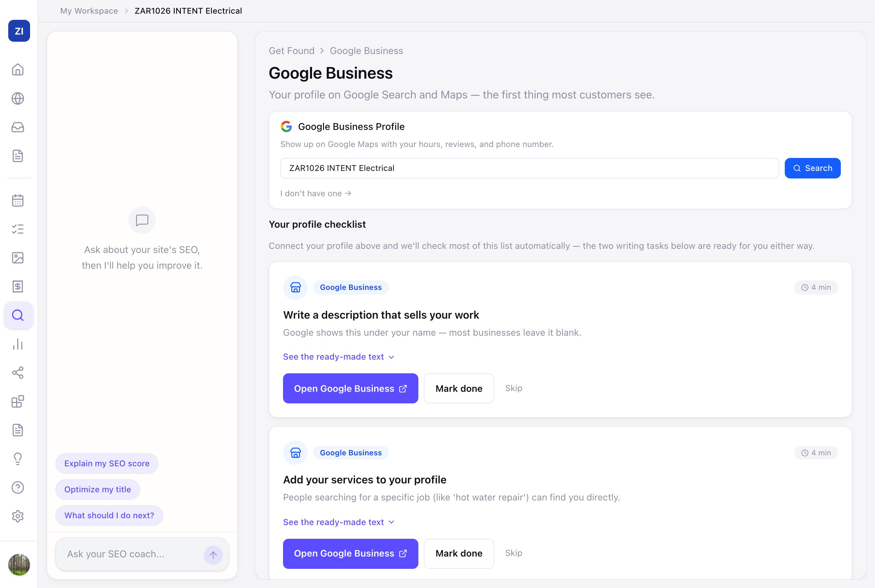875x588 pixels.
Task: Open the inbox tray icon
Action: click(18, 127)
